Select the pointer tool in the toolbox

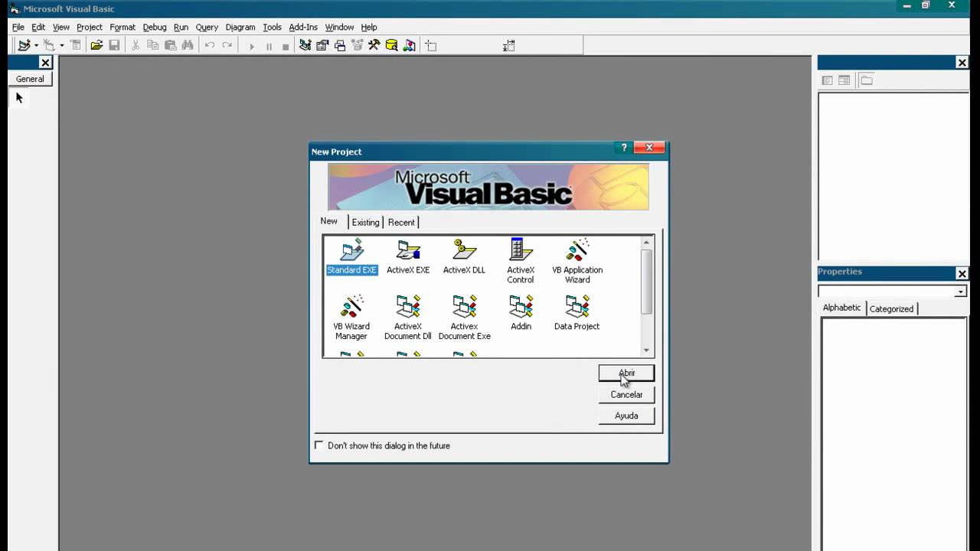(19, 98)
